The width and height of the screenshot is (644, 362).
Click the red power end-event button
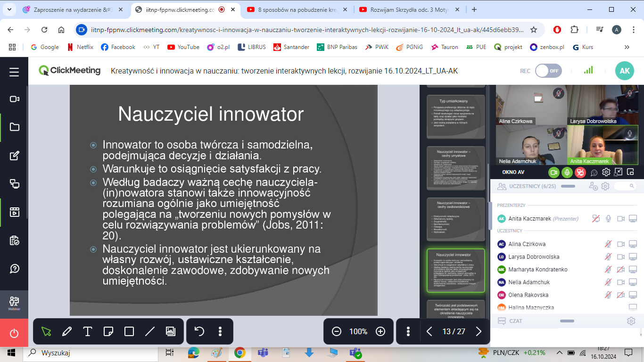14,333
